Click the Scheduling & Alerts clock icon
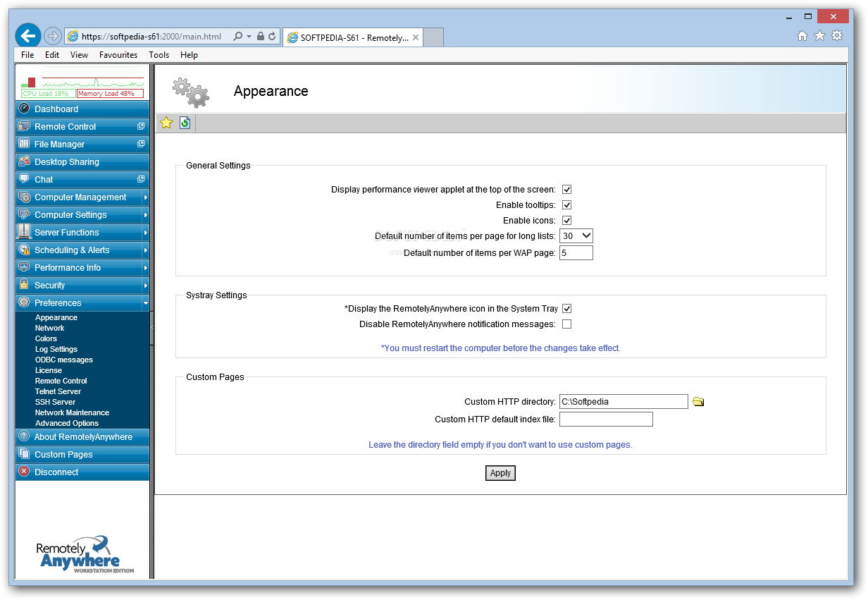 pyautogui.click(x=24, y=250)
